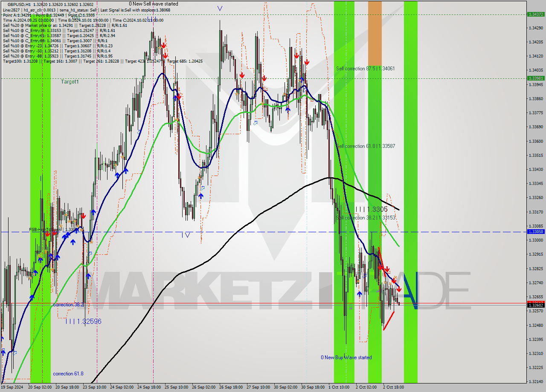Viewport: 546px width, 392px height.
Task: Click the 'Sell %20 @ Entry -50' line
Action: [x=57, y=51]
